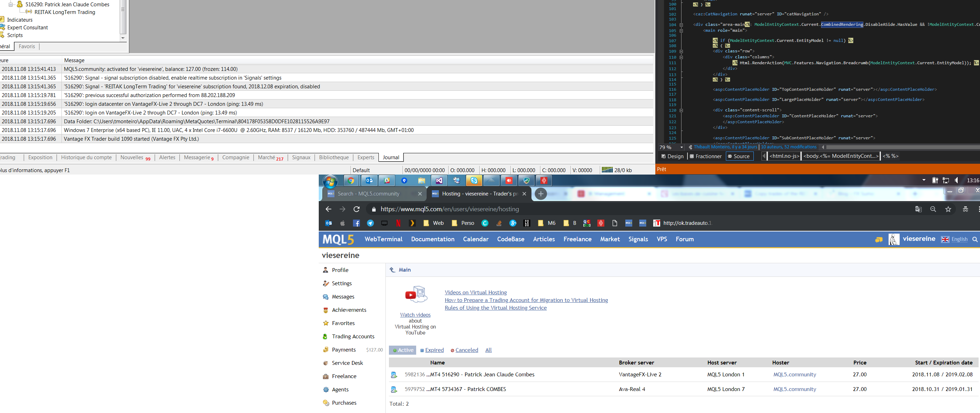
Task: Click the YouTube Watch videos thumbnail
Action: [416, 294]
